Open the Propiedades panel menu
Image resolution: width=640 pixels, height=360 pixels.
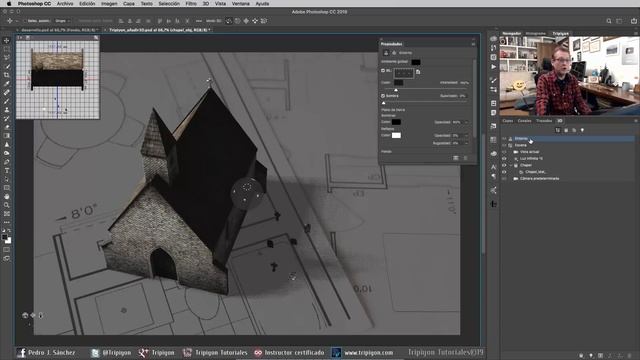point(473,44)
